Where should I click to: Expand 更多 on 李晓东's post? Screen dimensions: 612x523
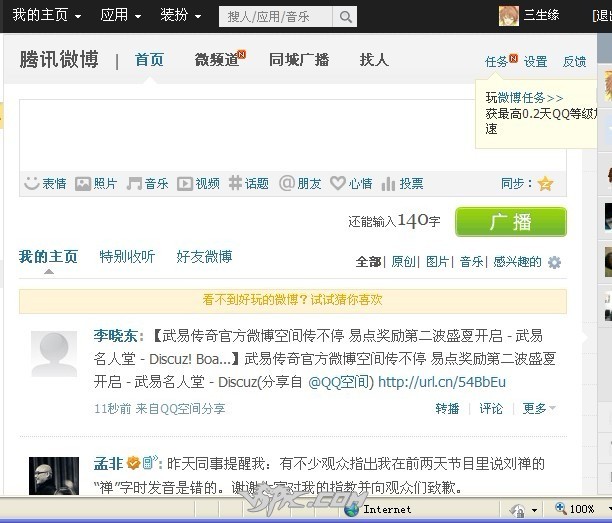tap(539, 408)
